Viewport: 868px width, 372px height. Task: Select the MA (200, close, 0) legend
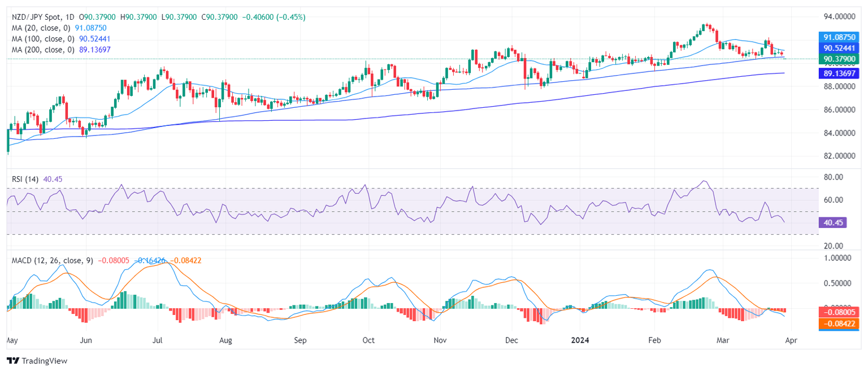(x=41, y=49)
